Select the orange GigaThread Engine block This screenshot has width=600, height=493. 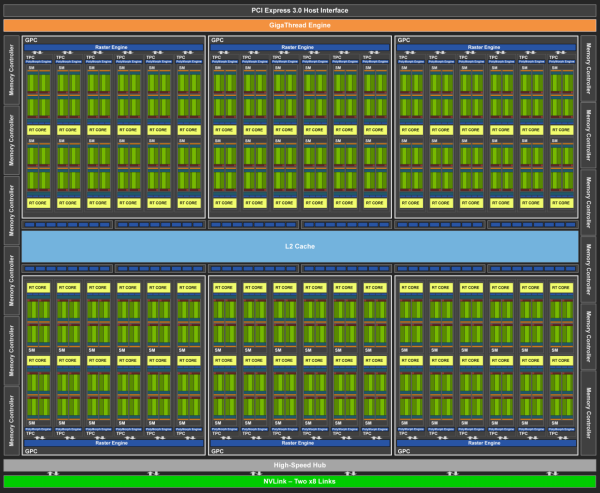click(x=300, y=25)
